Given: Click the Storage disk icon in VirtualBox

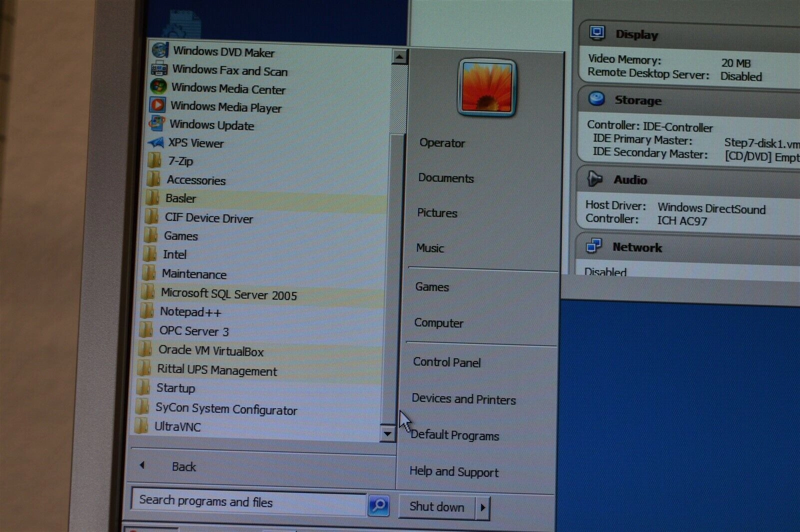Looking at the screenshot, I should tap(596, 98).
